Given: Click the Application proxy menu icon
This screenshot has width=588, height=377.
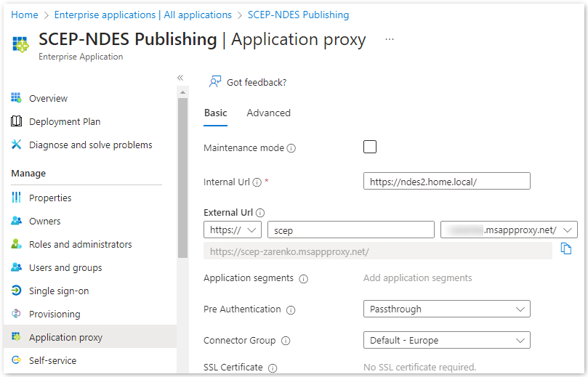Looking at the screenshot, I should pos(16,336).
